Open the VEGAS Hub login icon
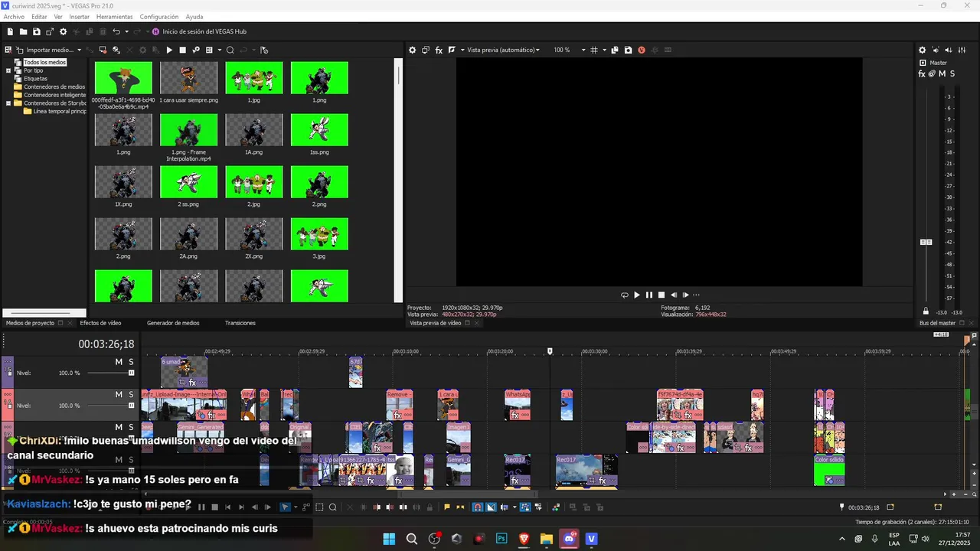Screen dimensions: 980x551 coord(155,31)
